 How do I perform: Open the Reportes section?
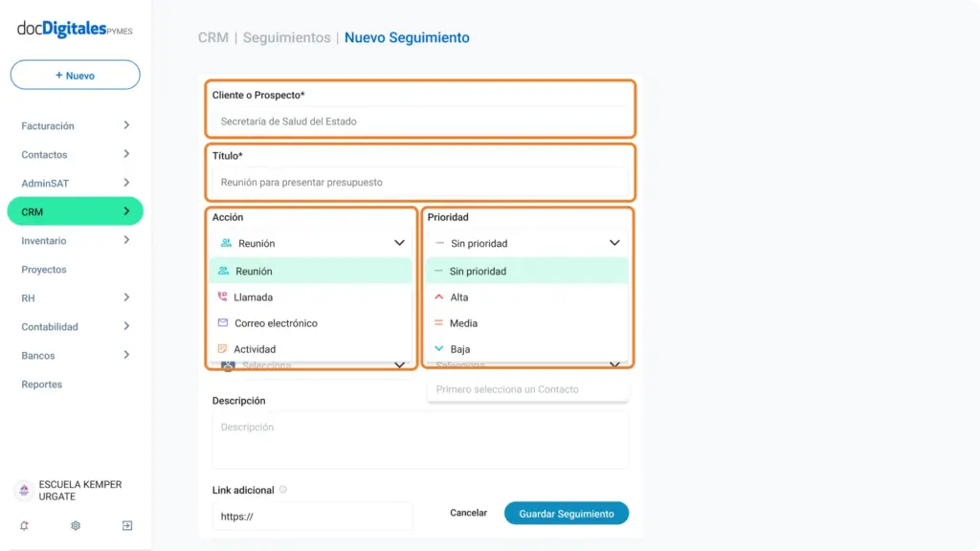pyautogui.click(x=42, y=385)
